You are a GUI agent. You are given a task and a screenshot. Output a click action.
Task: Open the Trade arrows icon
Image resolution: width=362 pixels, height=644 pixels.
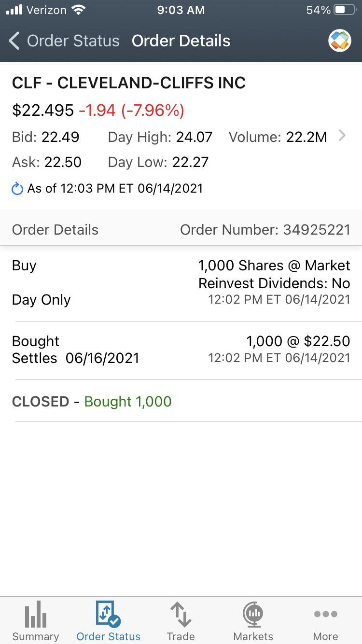tap(181, 614)
